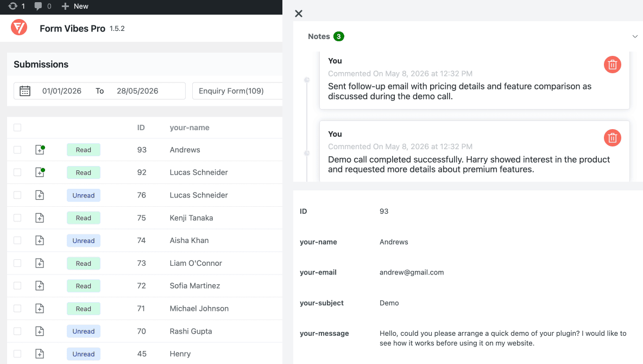Image resolution: width=643 pixels, height=364 pixels.
Task: Click the Unread badge for Aisha Khan
Action: [x=84, y=240]
